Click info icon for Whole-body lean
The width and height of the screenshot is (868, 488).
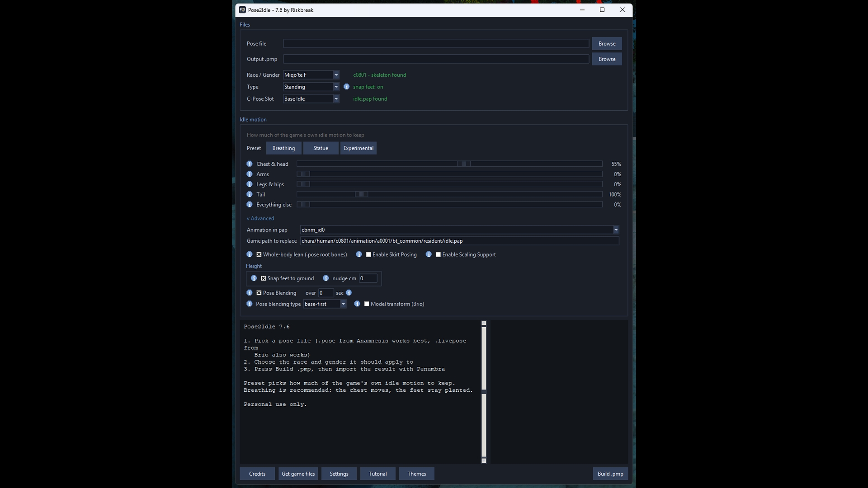click(x=250, y=254)
